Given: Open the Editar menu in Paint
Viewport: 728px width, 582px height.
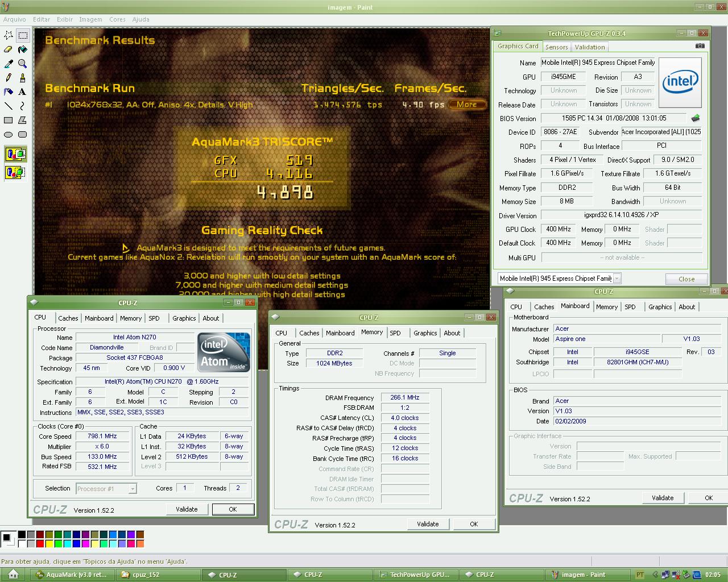Looking at the screenshot, I should point(42,19).
